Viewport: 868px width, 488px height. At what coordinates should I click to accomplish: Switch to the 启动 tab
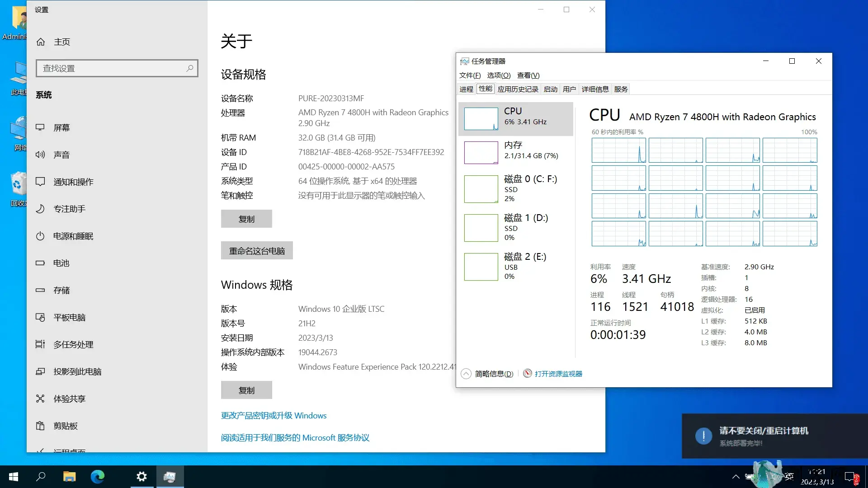[x=551, y=89]
